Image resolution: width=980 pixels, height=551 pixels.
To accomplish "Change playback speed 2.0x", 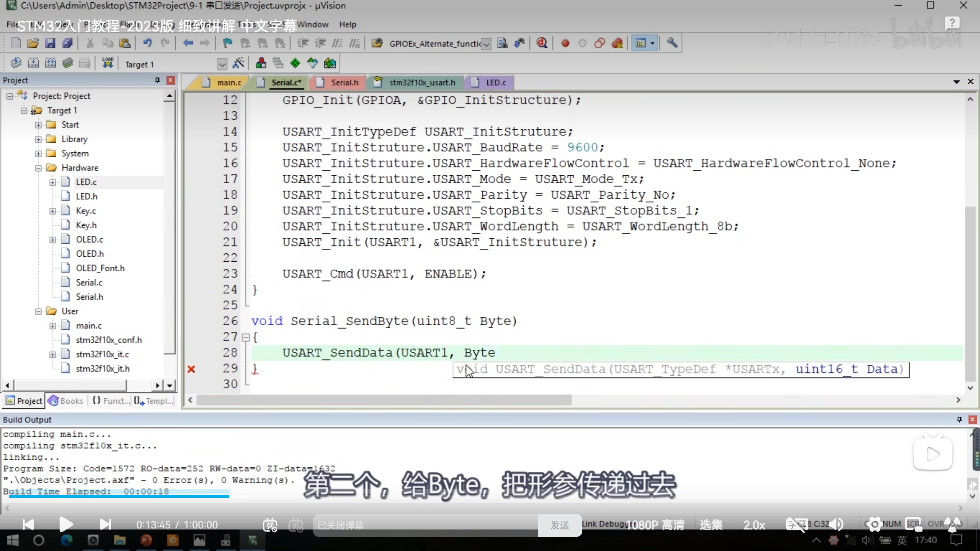I will tap(754, 525).
